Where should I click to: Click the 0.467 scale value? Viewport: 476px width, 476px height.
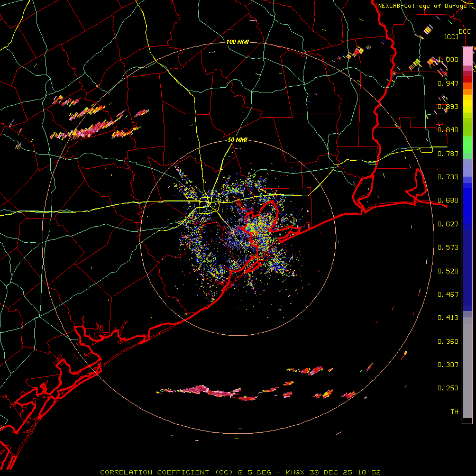coord(448,295)
